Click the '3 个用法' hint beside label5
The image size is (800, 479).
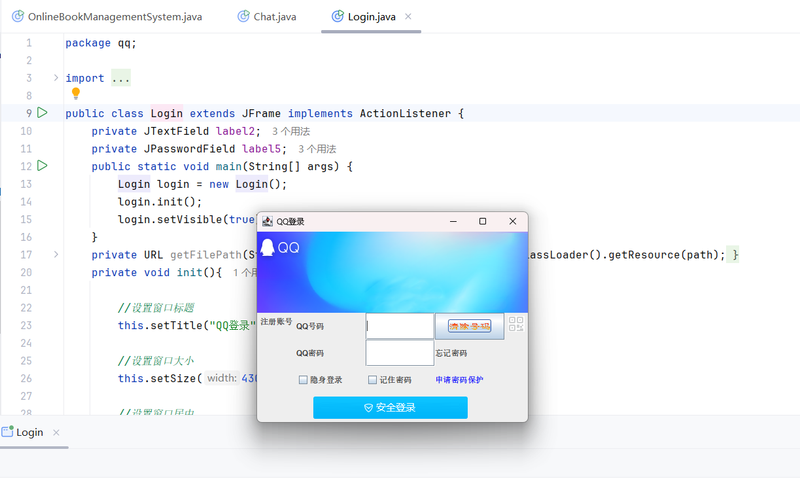[x=317, y=149]
